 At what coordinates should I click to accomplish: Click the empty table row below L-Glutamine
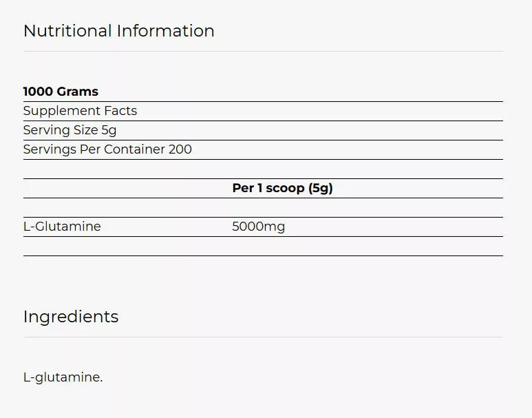click(x=263, y=247)
